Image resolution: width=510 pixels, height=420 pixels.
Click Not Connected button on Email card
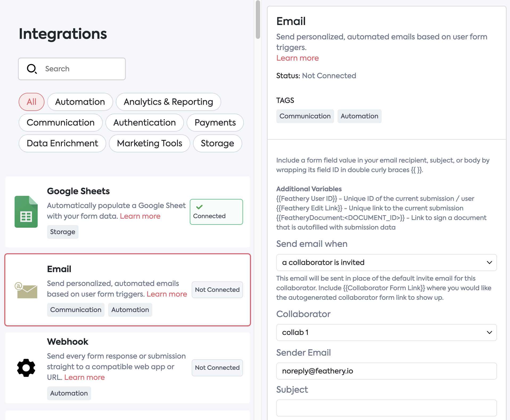[x=217, y=290]
